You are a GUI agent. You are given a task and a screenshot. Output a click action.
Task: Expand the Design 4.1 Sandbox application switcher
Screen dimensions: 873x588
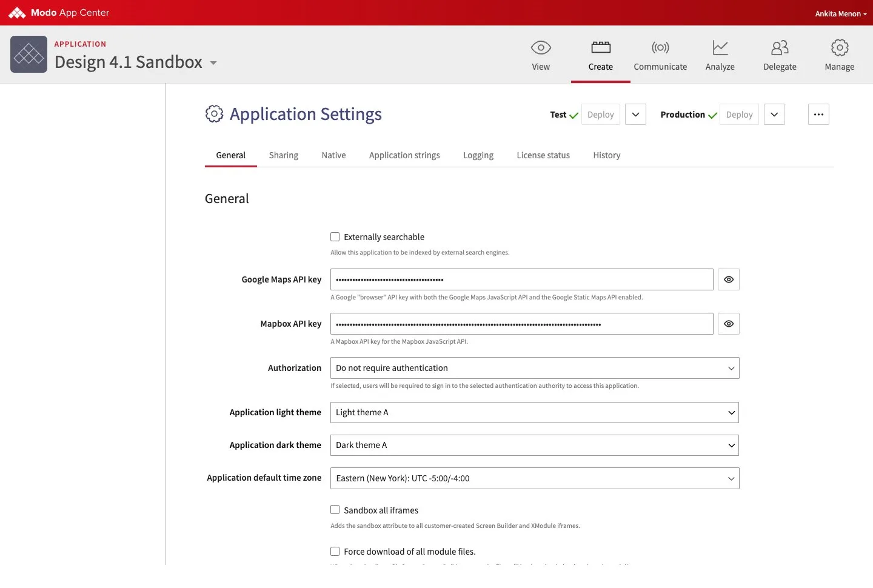pyautogui.click(x=213, y=62)
